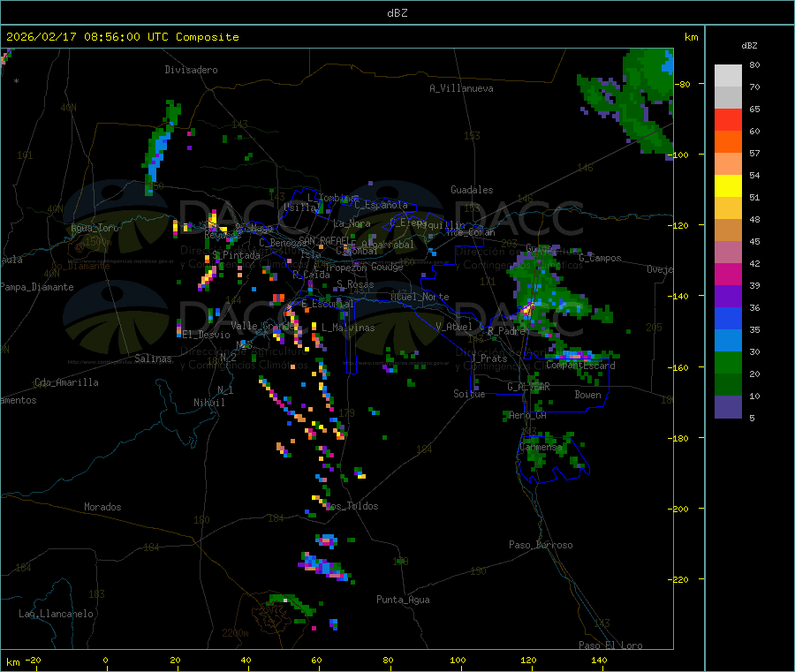Click the Salinas map label
The width and height of the screenshot is (795, 672).
(x=153, y=359)
